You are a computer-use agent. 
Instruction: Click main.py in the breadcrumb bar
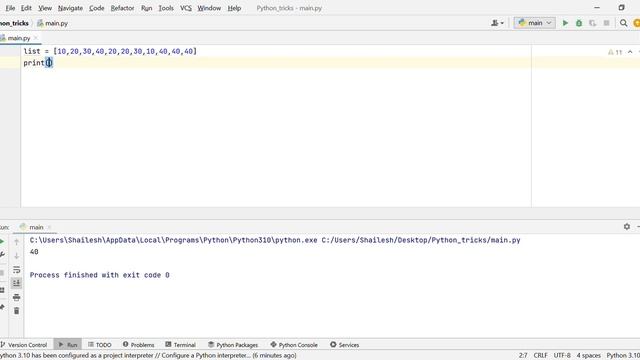click(53, 23)
